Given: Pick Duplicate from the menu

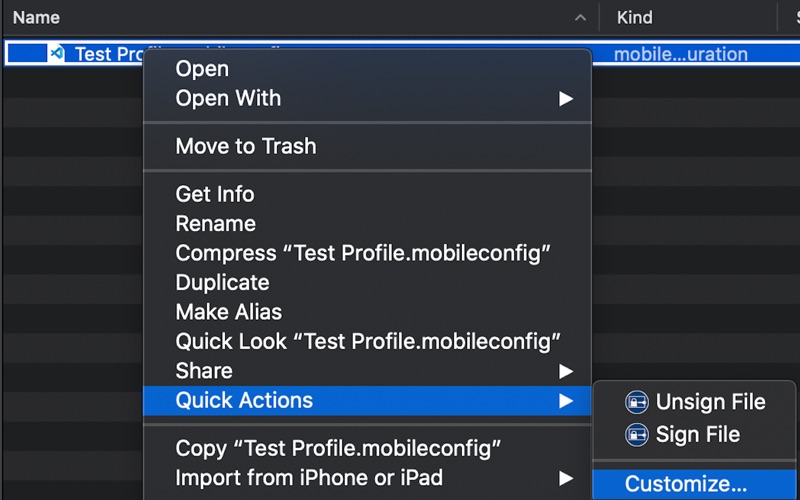Looking at the screenshot, I should click(222, 282).
